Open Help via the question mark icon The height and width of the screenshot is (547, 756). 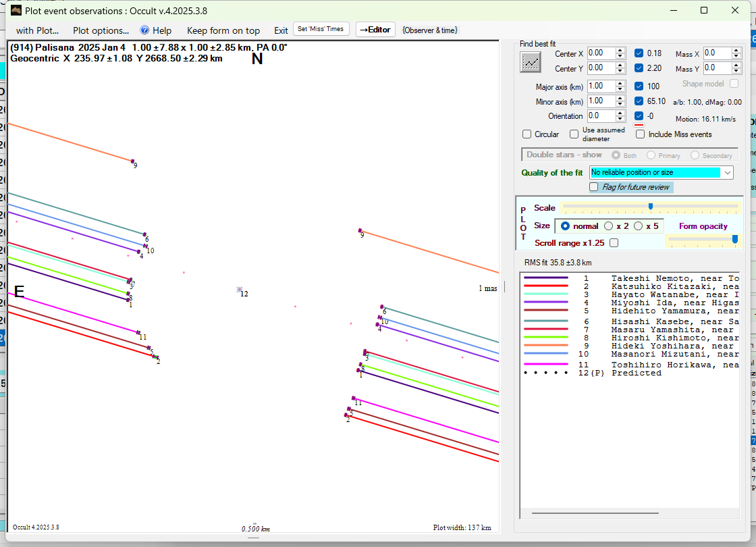144,30
